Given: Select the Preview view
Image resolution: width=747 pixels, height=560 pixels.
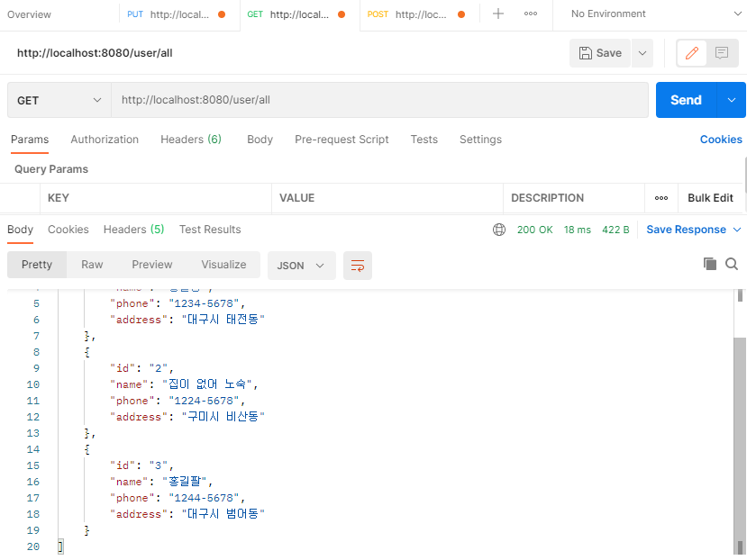Looking at the screenshot, I should click(152, 265).
